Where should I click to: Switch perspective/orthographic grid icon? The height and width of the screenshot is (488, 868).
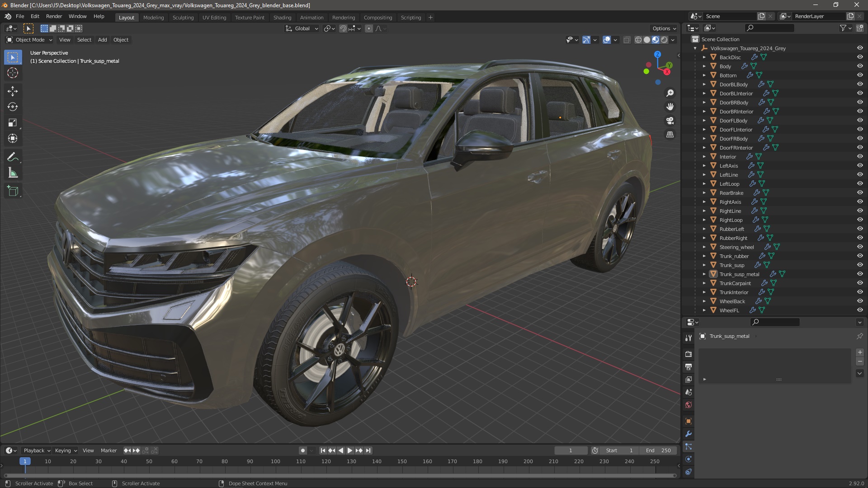[670, 135]
